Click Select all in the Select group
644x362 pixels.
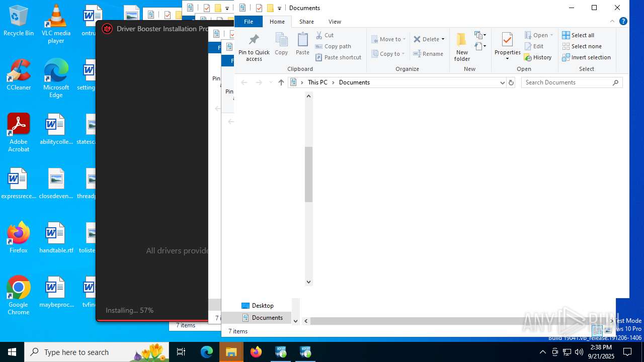578,35
